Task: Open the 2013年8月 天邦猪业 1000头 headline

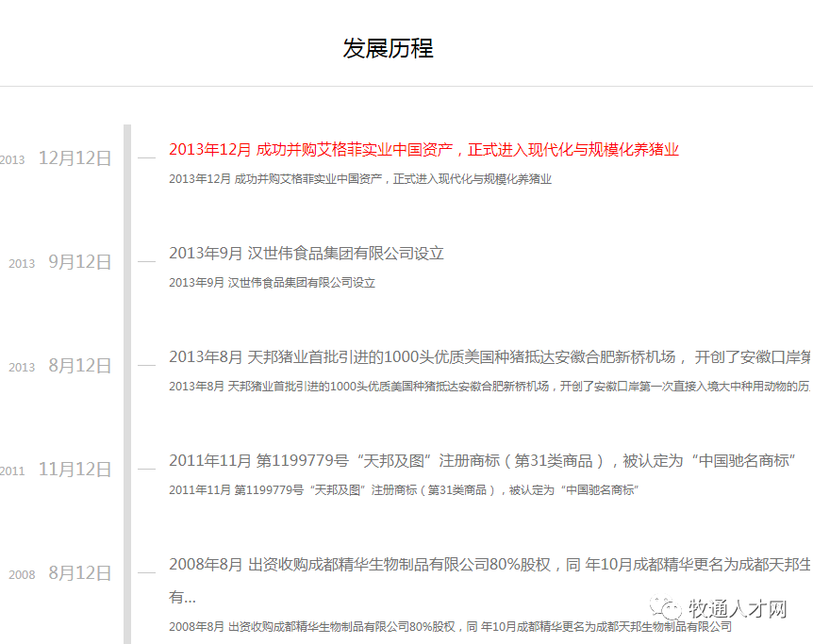Action: coord(490,357)
